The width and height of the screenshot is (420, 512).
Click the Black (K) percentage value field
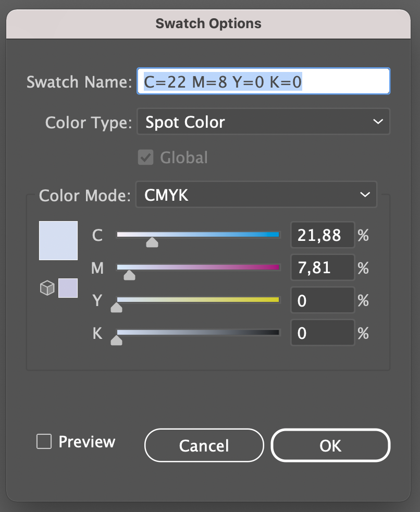tap(322, 333)
